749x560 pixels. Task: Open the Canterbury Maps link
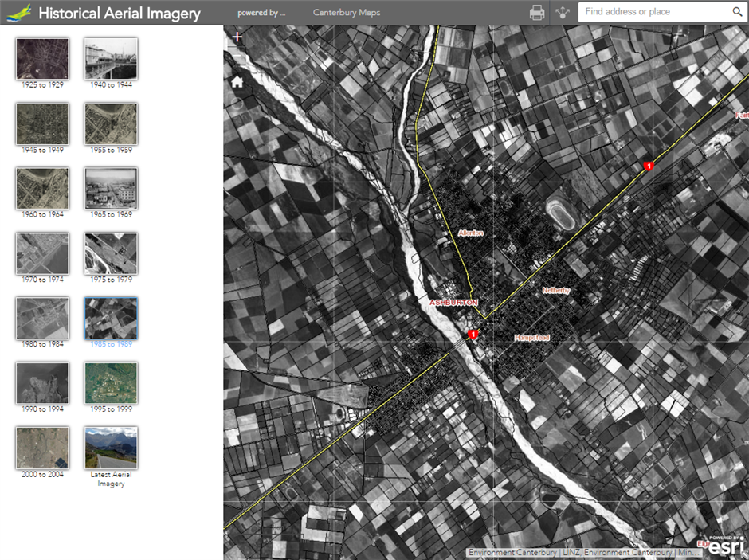(x=347, y=13)
